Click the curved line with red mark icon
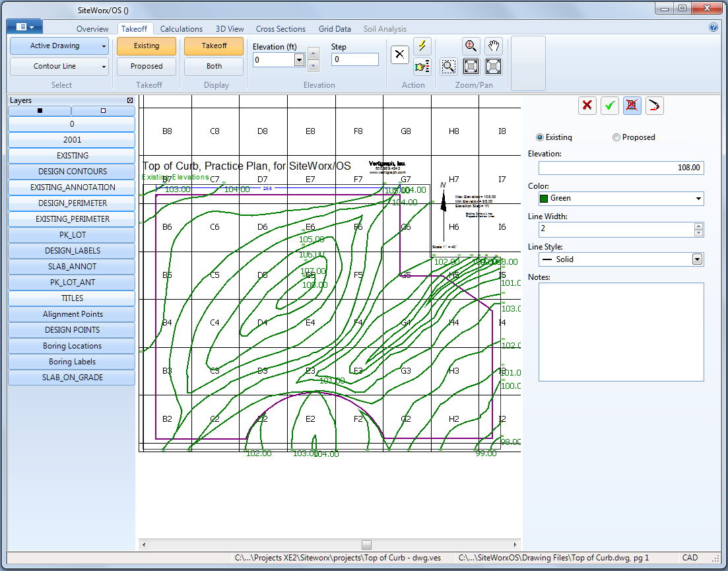Viewport: 728px width, 571px height. [654, 106]
